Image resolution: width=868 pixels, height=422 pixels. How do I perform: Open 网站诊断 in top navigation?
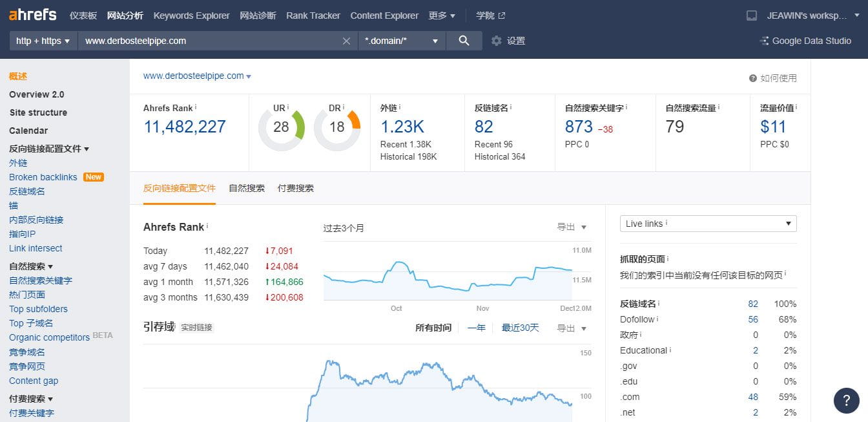258,16
